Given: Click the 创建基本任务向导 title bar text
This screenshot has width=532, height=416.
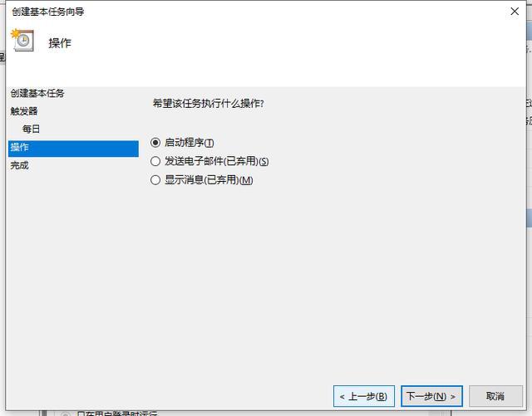Looking at the screenshot, I should (x=48, y=12).
